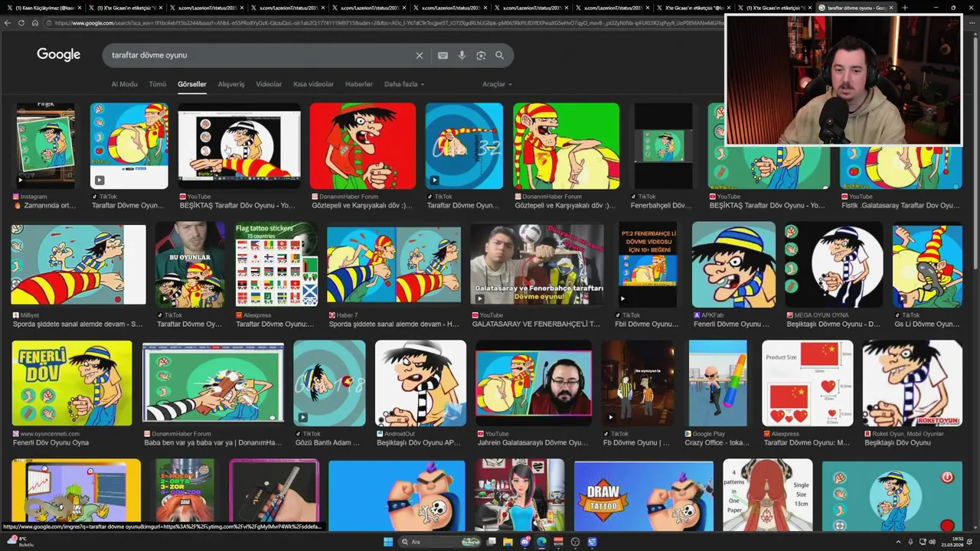Open the DRAW TATTOO thumbnail
Viewport: 980px width, 551px height.
pyautogui.click(x=643, y=495)
